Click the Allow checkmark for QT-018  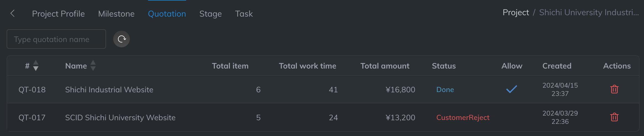(x=511, y=89)
